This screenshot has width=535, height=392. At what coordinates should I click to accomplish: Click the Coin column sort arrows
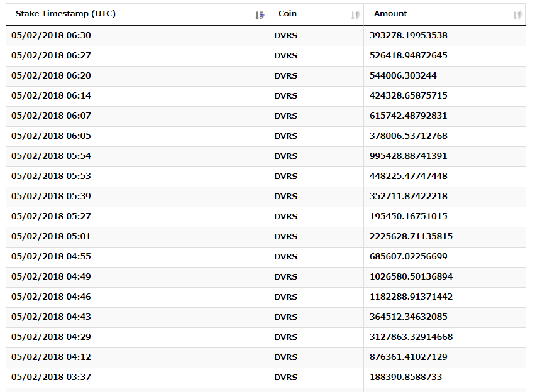pyautogui.click(x=355, y=15)
